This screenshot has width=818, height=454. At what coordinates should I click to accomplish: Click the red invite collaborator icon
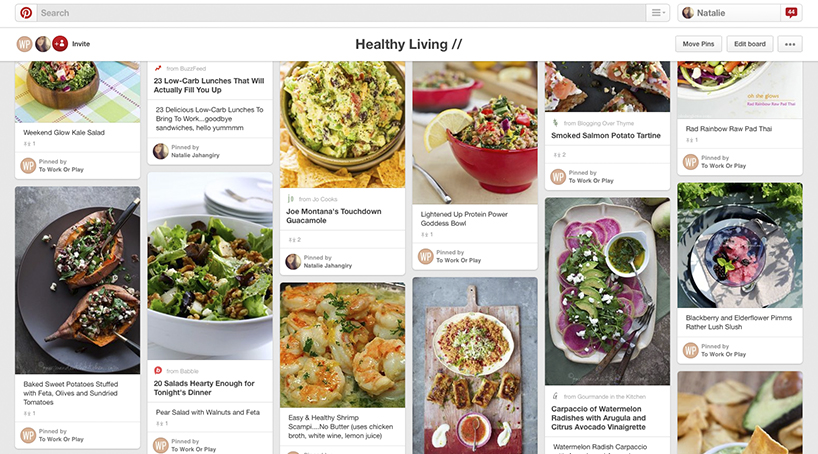[61, 44]
